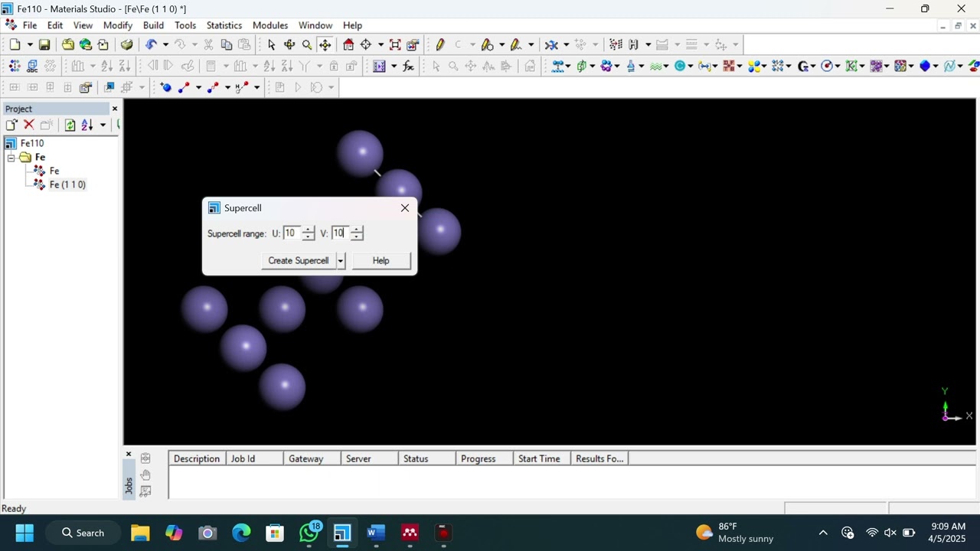The image size is (980, 551).
Task: Select the Translation mode tool
Action: (325, 45)
